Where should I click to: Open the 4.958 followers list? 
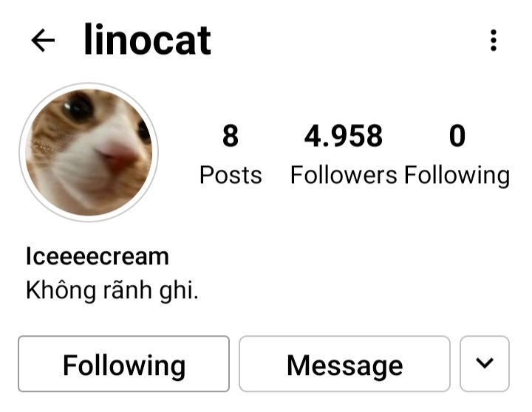tap(344, 154)
